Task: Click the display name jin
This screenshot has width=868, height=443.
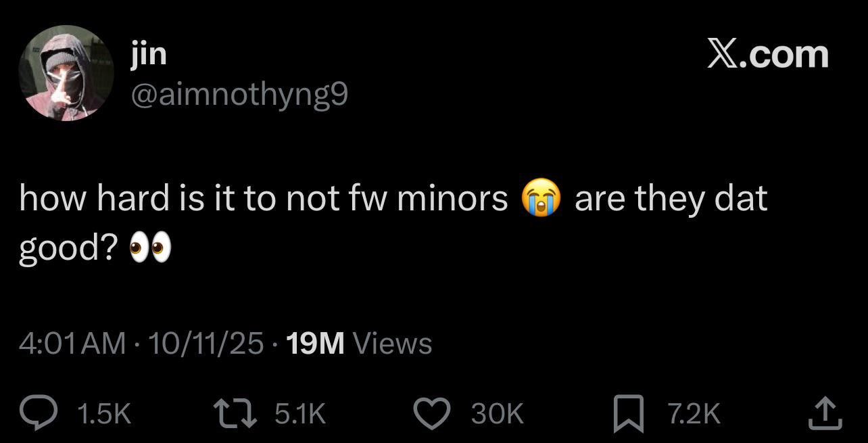Action: coord(148,53)
